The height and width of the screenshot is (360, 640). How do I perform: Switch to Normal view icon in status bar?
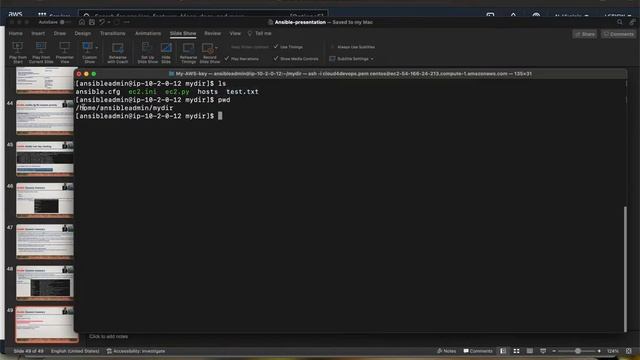503,351
